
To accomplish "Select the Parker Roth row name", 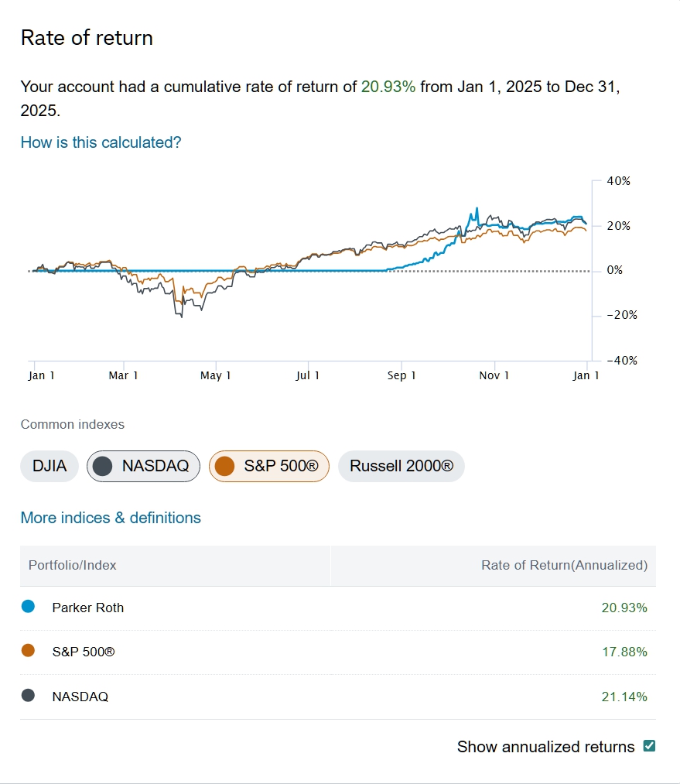I will (x=88, y=608).
